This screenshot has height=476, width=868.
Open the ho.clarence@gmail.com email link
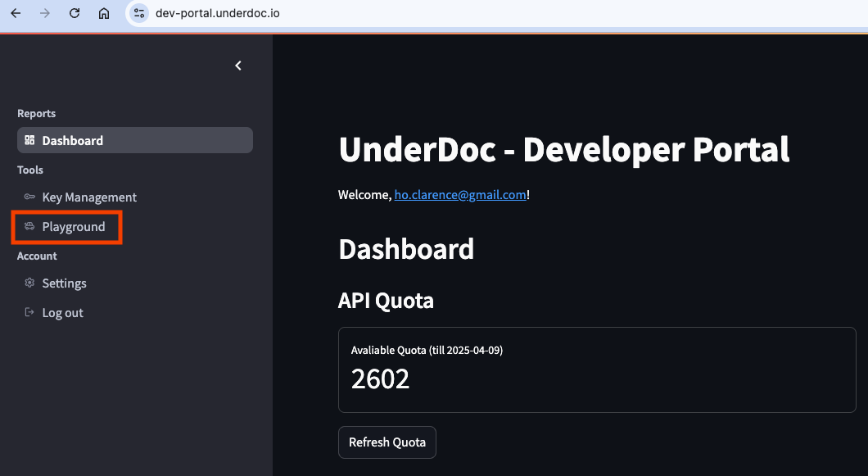[460, 194]
